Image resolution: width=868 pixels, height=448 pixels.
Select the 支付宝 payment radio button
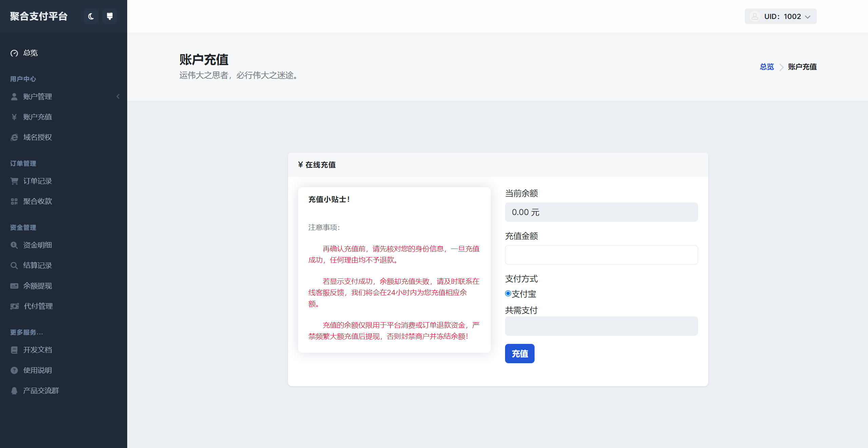point(508,294)
